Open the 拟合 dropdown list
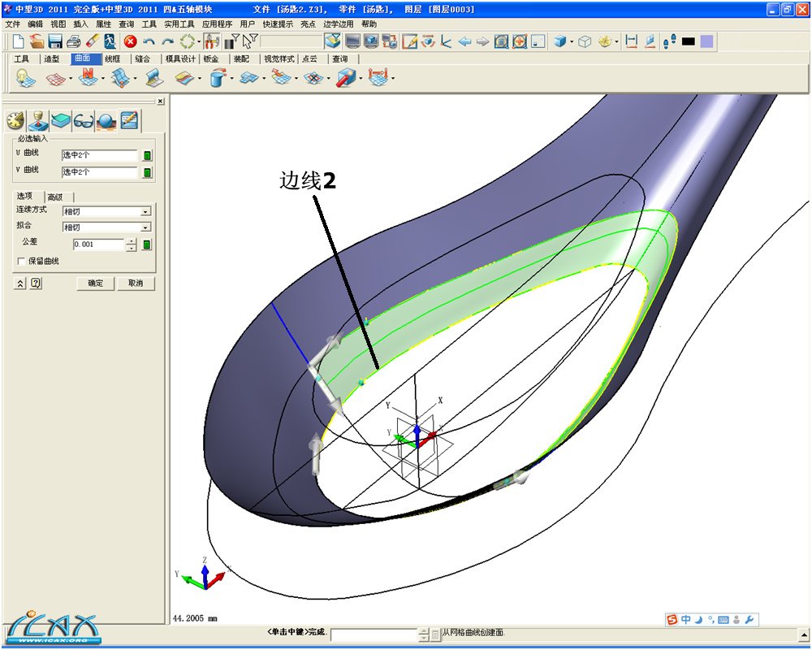 [x=145, y=227]
